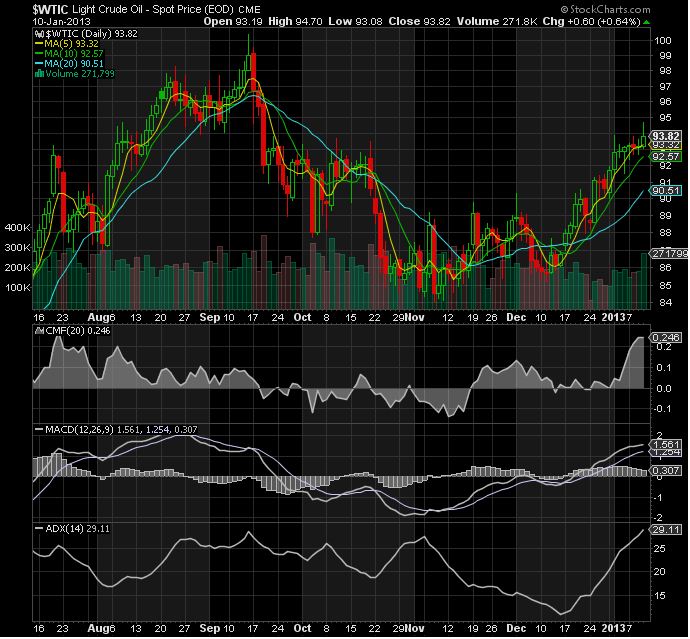Click the CMF(20) 0.246 panel label
Viewport: 690px width, 639px height.
[77, 331]
